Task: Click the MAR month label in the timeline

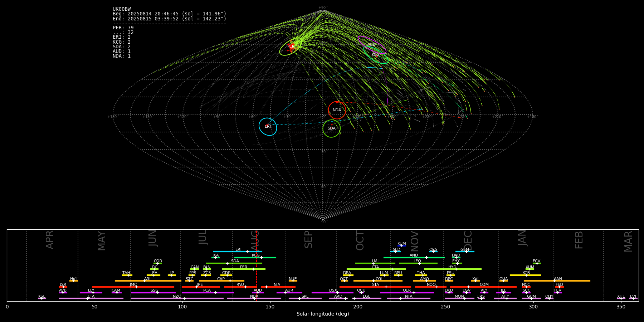Action: point(628,241)
